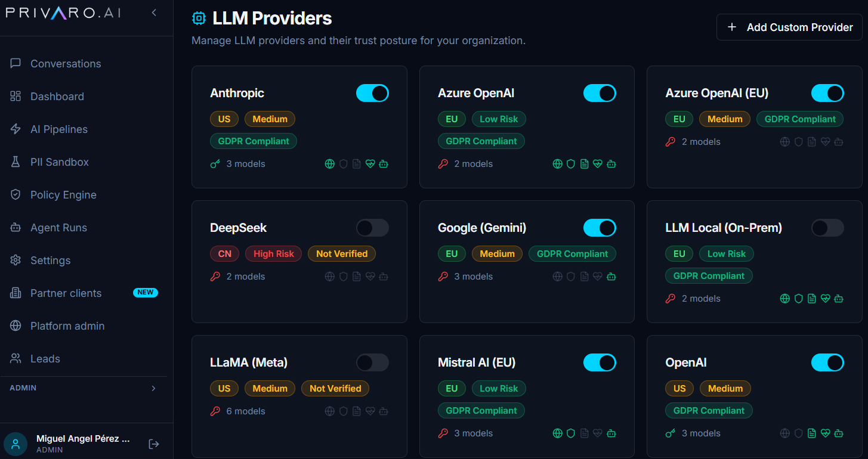Click the user avatar icon at the sidebar bottom

16,444
